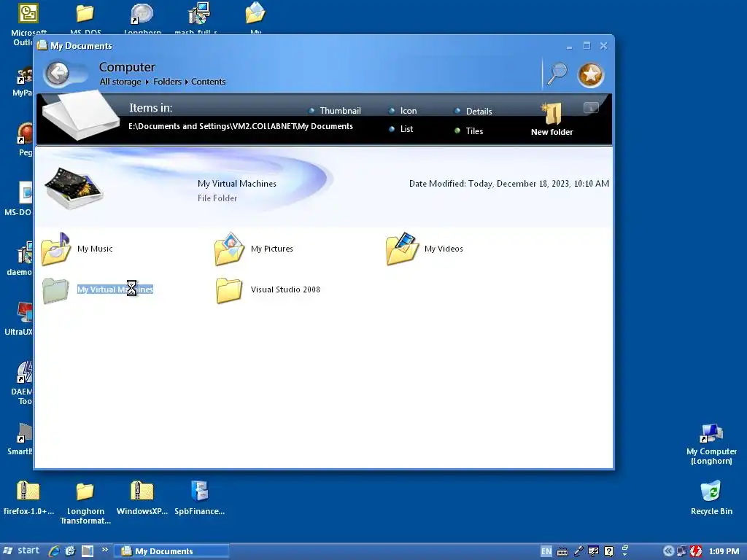Click the taskbar clock showing 1:09 PM

pyautogui.click(x=724, y=551)
